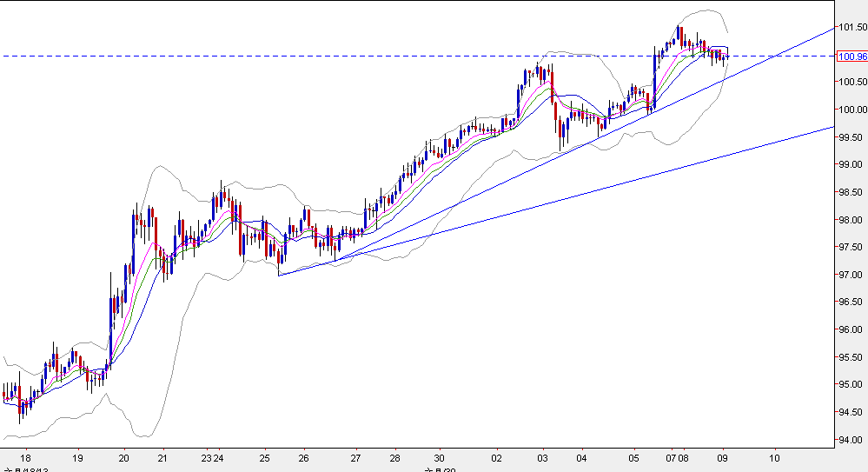Click date label 10 on time axis
Screen dimensions: 868x472
(774, 458)
